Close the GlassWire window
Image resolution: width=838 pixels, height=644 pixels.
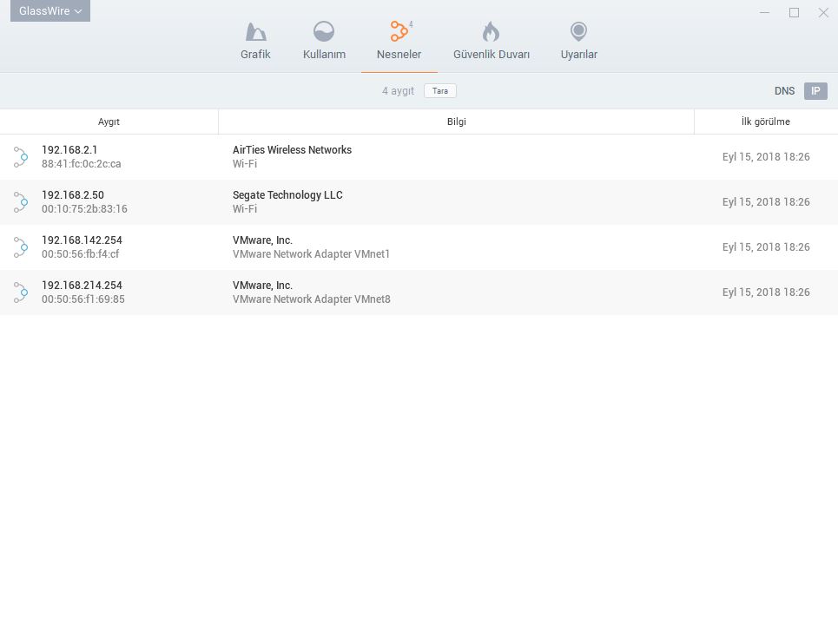823,12
